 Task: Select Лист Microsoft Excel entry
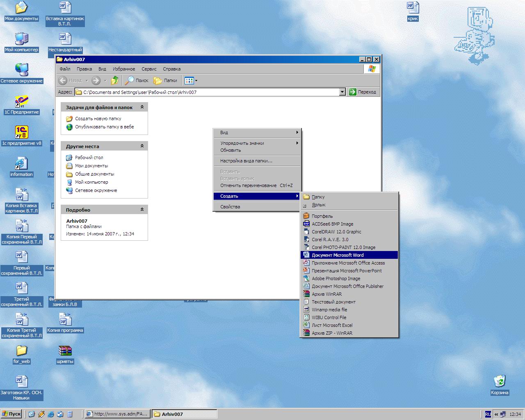click(x=349, y=325)
